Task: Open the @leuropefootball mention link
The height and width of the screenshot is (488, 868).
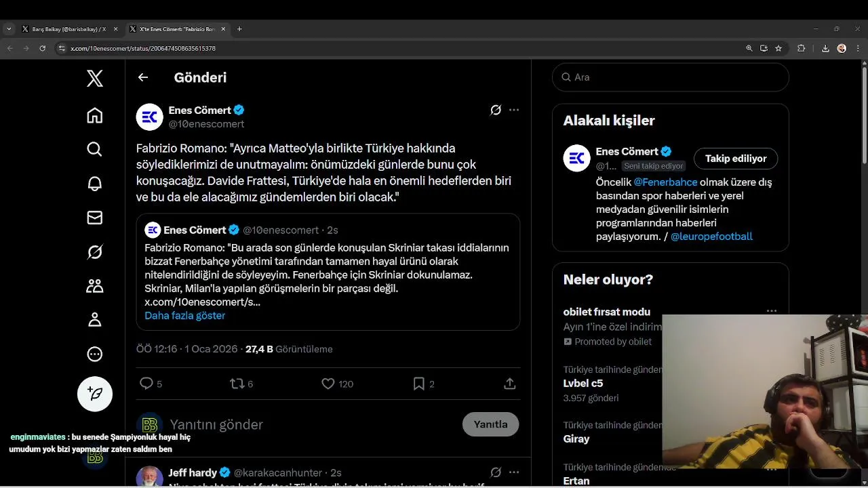Action: 711,237
